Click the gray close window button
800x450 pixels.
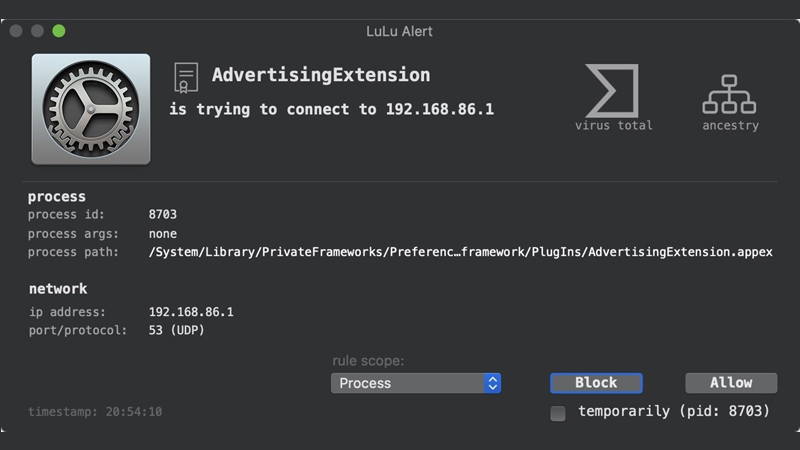pyautogui.click(x=17, y=31)
